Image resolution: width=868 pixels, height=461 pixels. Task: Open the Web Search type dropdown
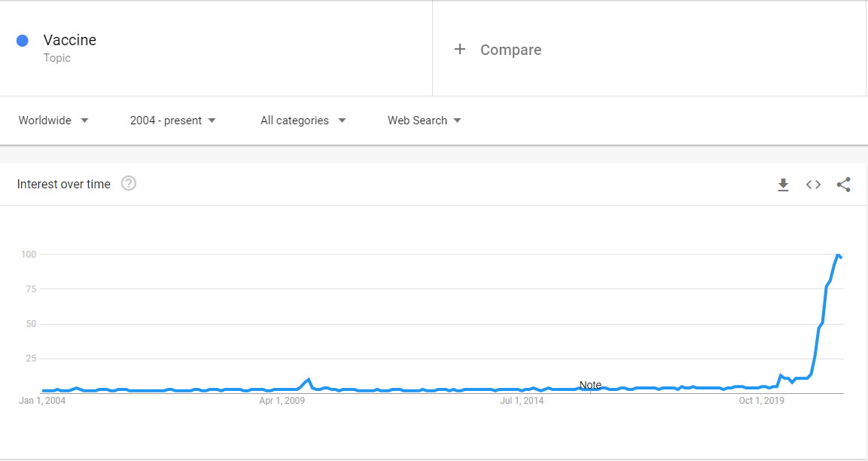[x=425, y=121]
